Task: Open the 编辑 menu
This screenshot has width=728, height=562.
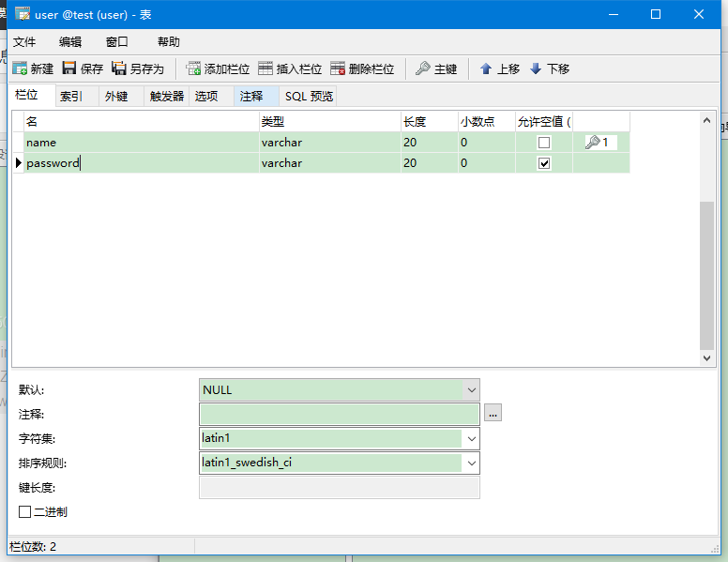Action: [x=70, y=42]
